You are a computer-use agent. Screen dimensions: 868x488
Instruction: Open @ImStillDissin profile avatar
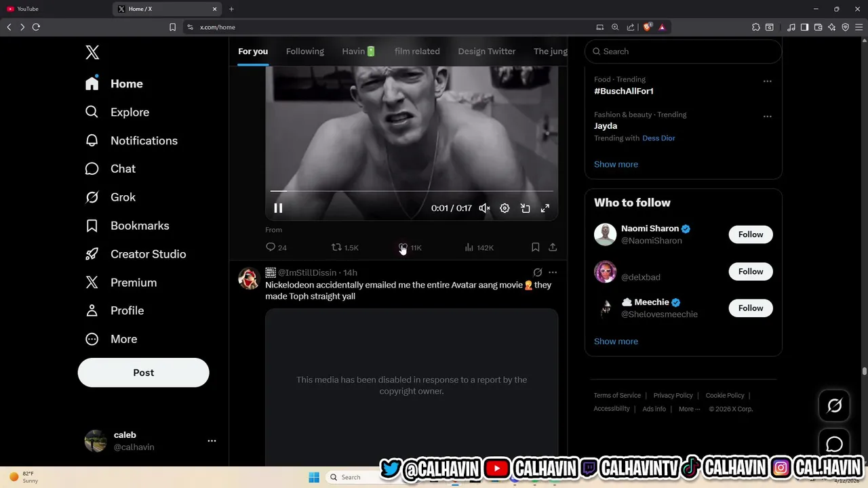tap(249, 279)
